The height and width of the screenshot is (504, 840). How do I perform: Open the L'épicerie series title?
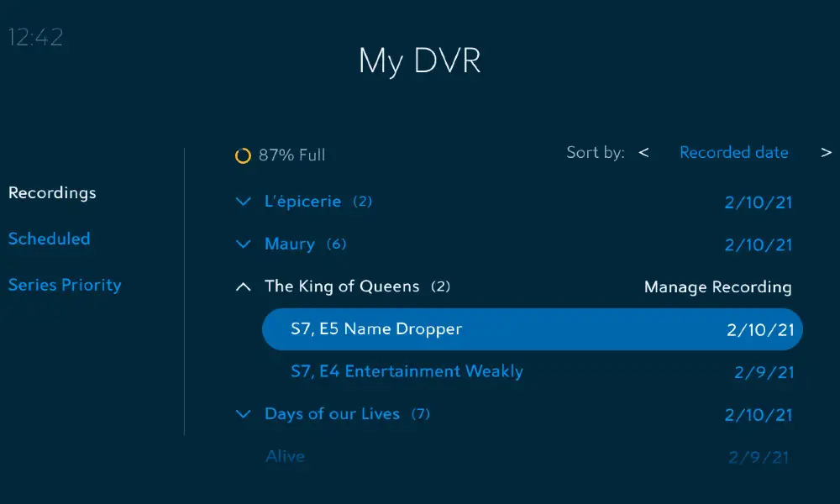302,202
